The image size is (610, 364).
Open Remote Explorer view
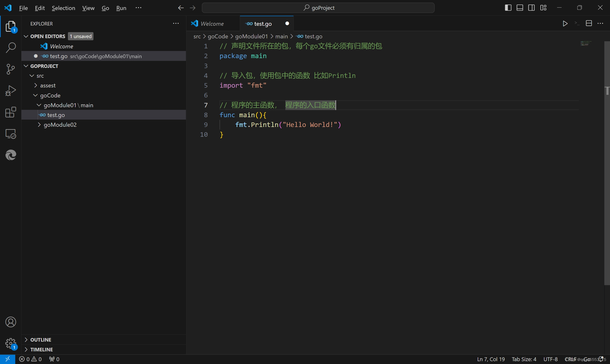tap(10, 134)
